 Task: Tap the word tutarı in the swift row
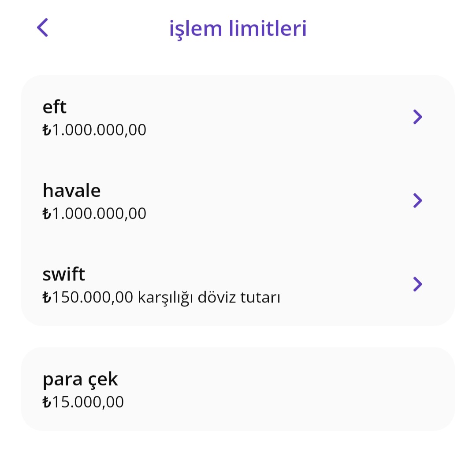260,298
